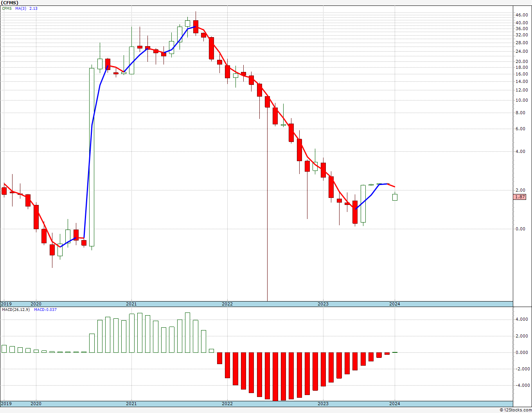
Task: Click the 4.000 MACD axis label
Action: point(522,319)
